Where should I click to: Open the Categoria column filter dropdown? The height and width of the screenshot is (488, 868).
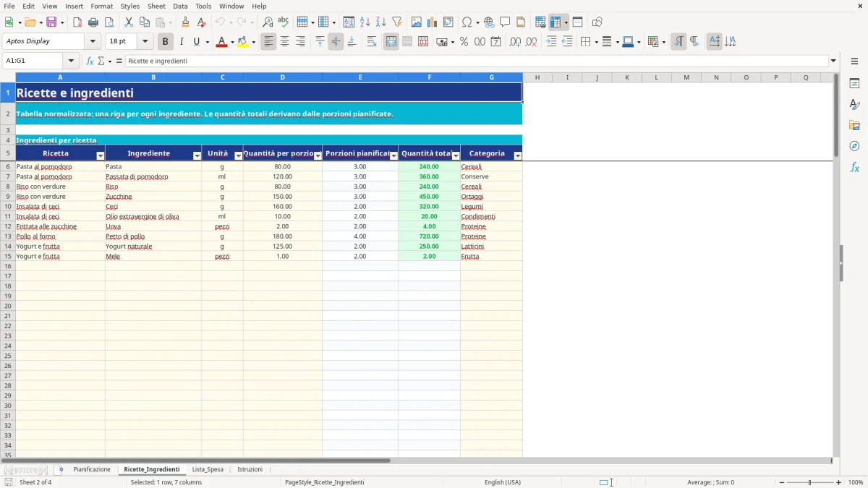517,156
